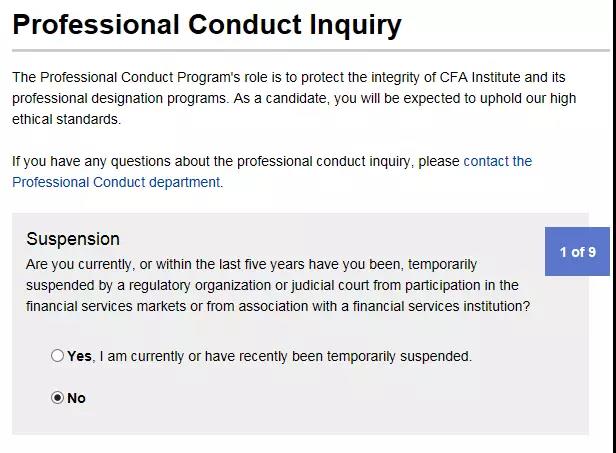Screen dimensions: 616x453
Task: Click the bold 'Yes' label text
Action: pyautogui.click(x=79, y=356)
